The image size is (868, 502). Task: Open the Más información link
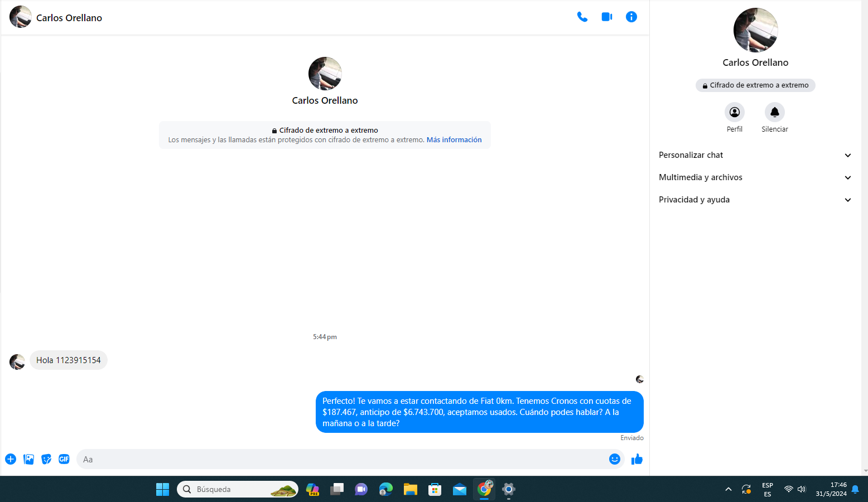454,140
